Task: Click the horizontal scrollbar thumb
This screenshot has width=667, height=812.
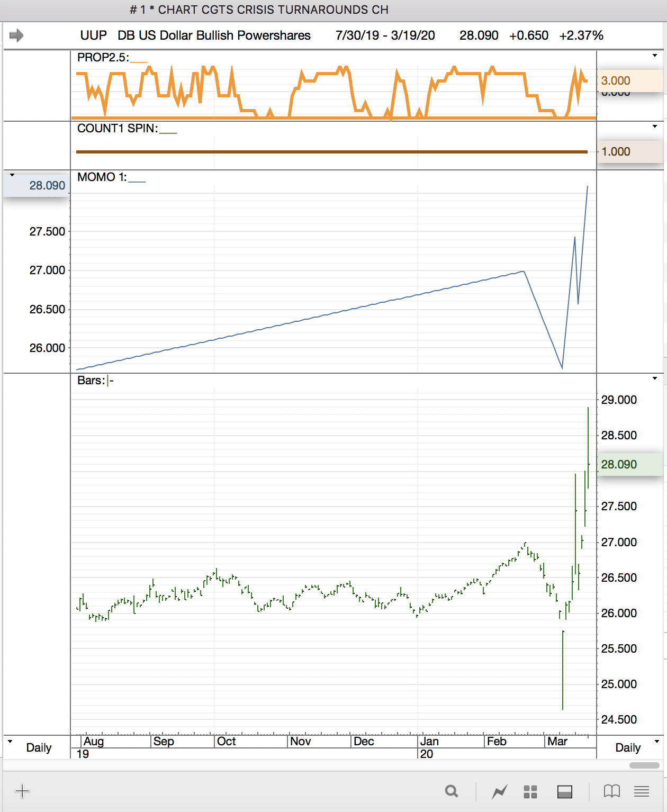Action: [644, 765]
